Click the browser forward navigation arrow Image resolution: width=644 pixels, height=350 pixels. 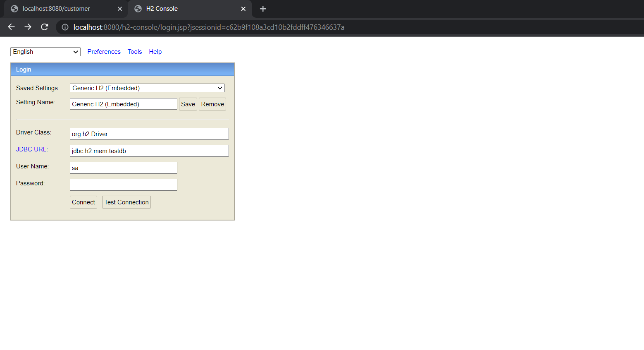click(28, 27)
